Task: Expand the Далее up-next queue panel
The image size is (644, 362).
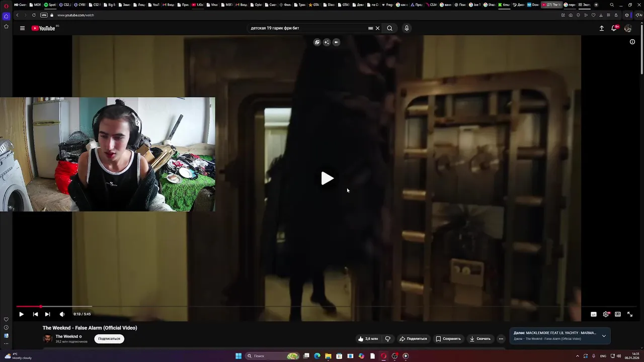Action: pyautogui.click(x=604, y=336)
